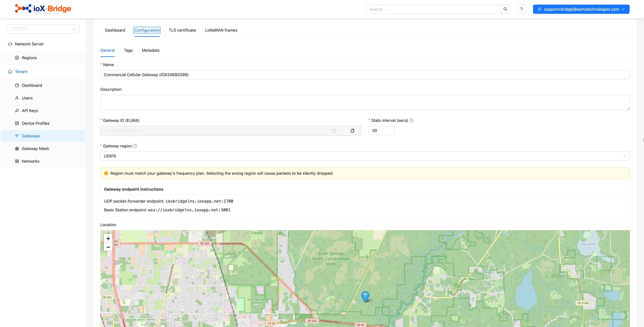Expand the Tenant section

(43, 71)
